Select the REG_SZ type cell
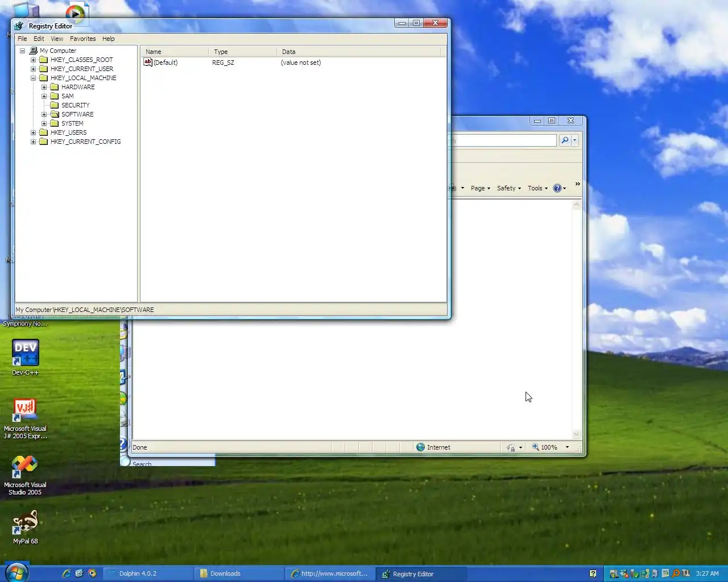 [x=223, y=63]
